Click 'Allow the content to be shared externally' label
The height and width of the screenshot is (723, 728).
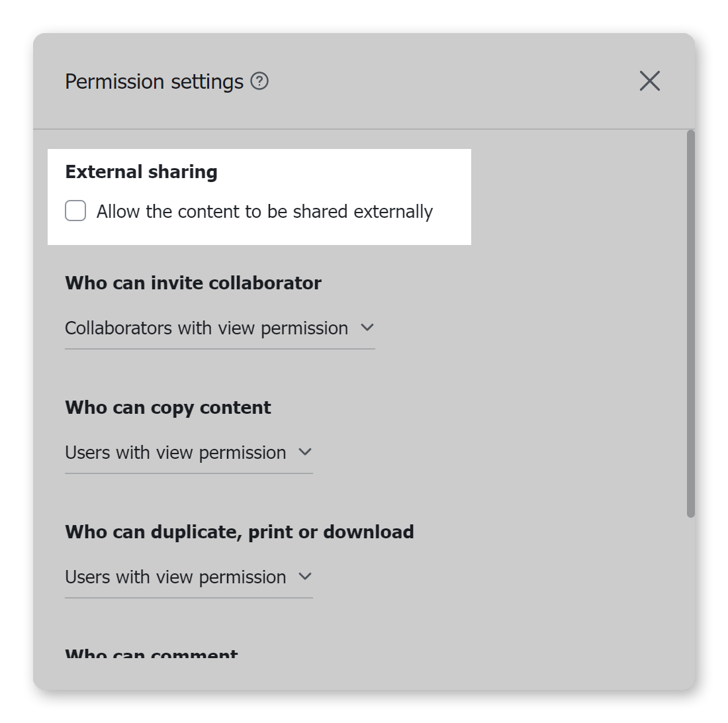coord(265,212)
